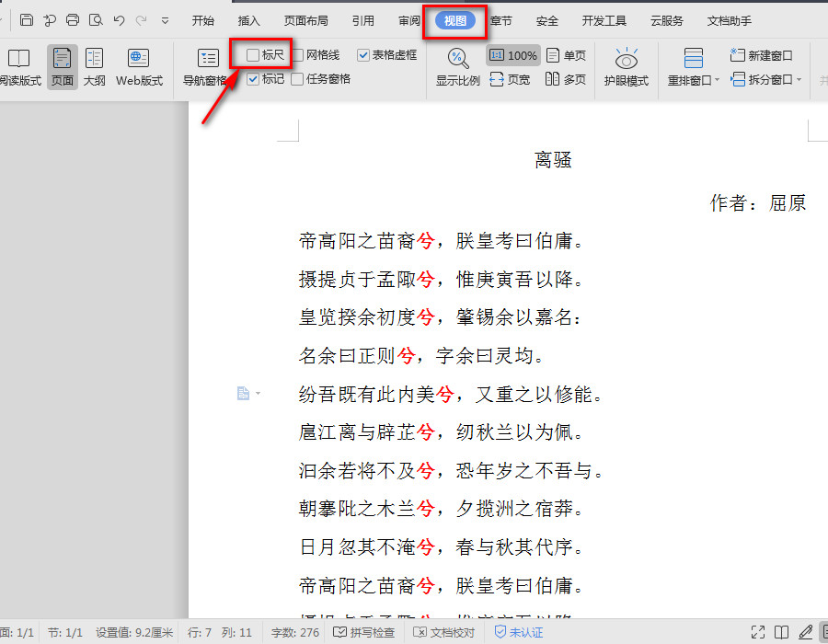Switch to 大纲 outline view

(x=95, y=67)
